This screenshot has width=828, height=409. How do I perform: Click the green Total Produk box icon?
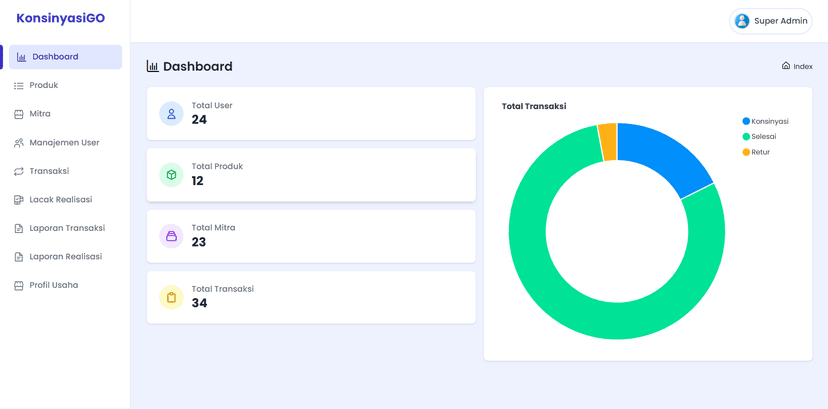171,175
